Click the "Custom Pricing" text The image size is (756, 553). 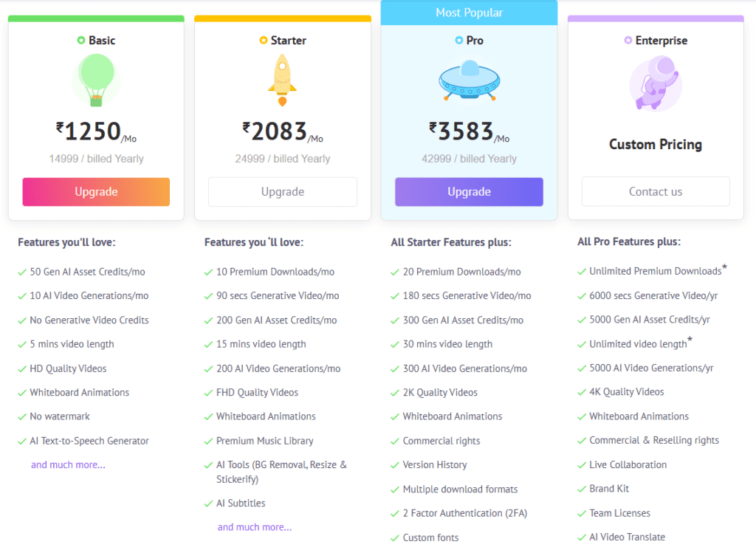pos(655,144)
